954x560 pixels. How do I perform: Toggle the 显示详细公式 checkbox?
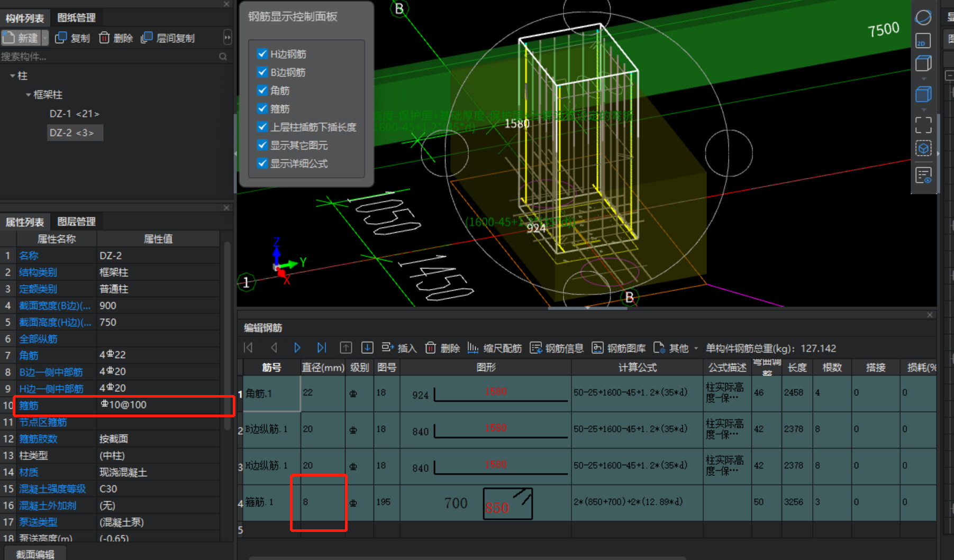pos(262,163)
